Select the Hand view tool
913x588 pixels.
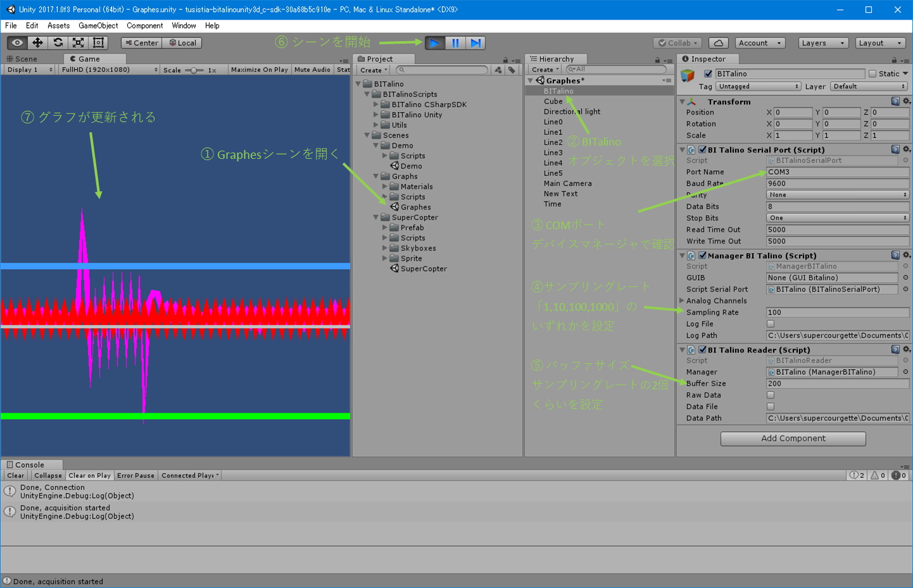point(17,42)
